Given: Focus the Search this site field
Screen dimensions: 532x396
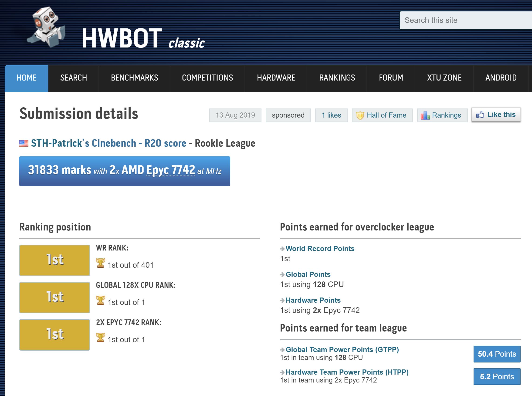Looking at the screenshot, I should [x=465, y=20].
